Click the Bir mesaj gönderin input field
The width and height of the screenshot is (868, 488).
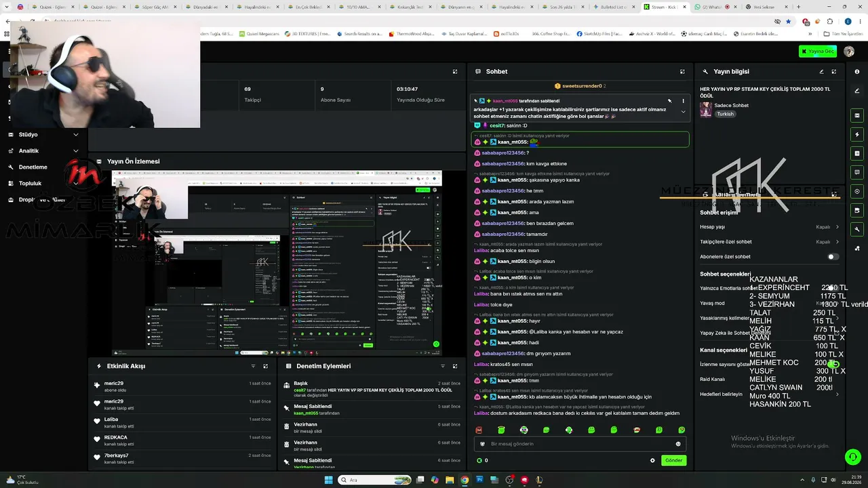[580, 444]
